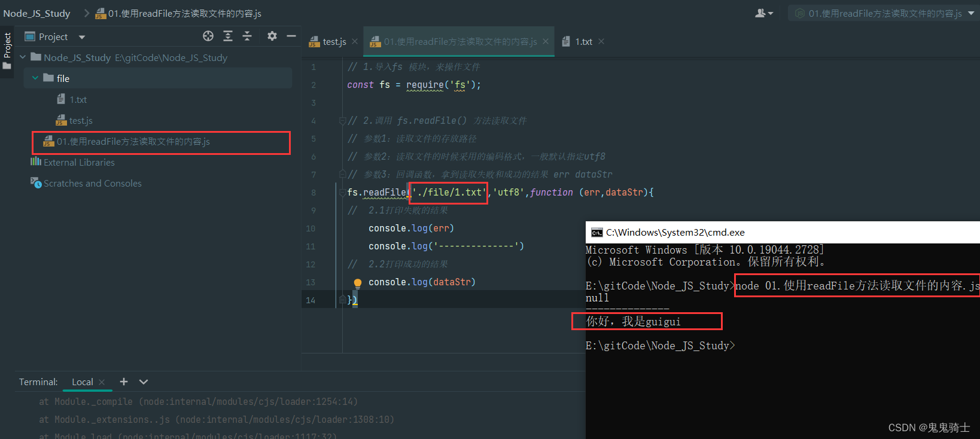
Task: Click the file name breadcrumb in the navigation bar
Action: [x=178, y=13]
